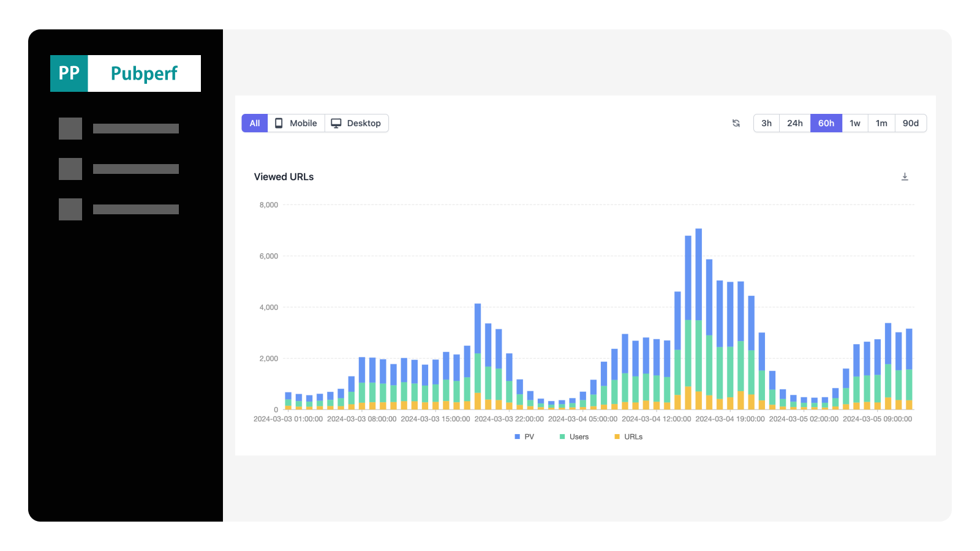Click the highlighted 60h range control
This screenshot has height=551, width=980.
826,123
